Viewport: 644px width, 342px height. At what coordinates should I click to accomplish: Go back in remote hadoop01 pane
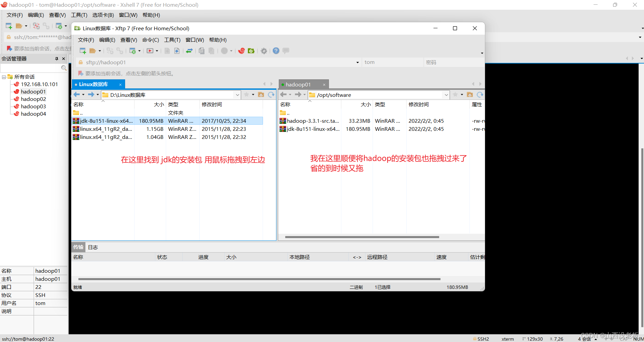pyautogui.click(x=283, y=95)
